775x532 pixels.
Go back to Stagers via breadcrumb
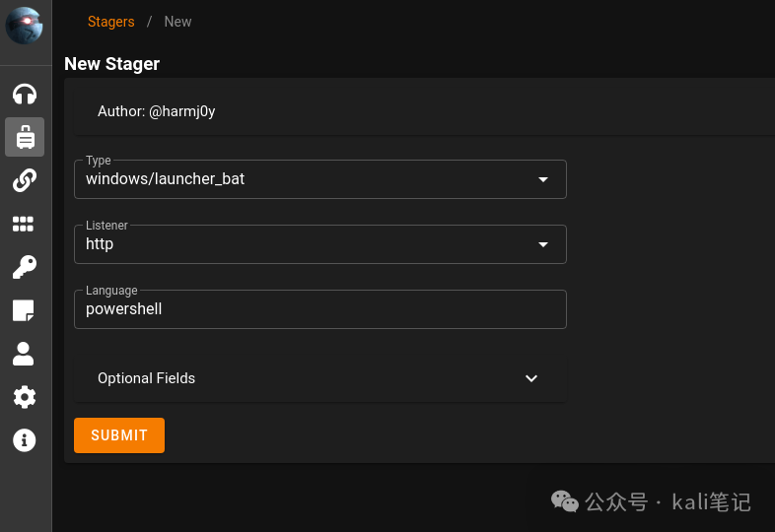click(110, 22)
